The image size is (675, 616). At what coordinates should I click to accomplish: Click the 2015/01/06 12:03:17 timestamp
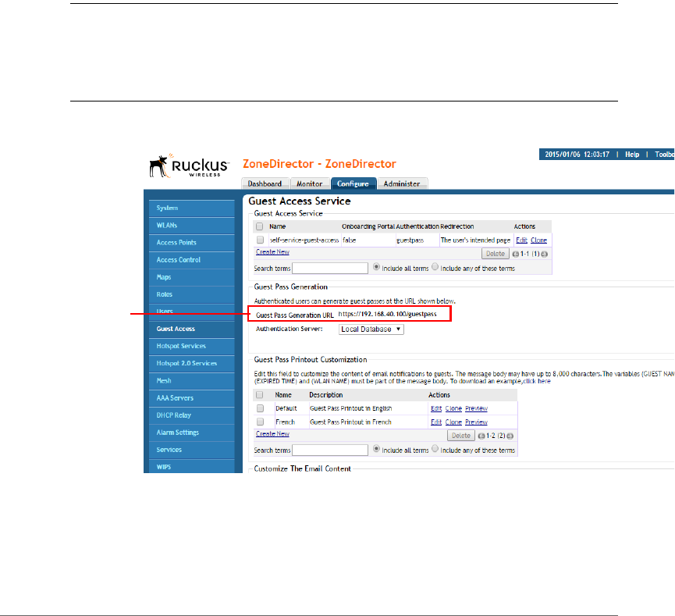coord(577,155)
